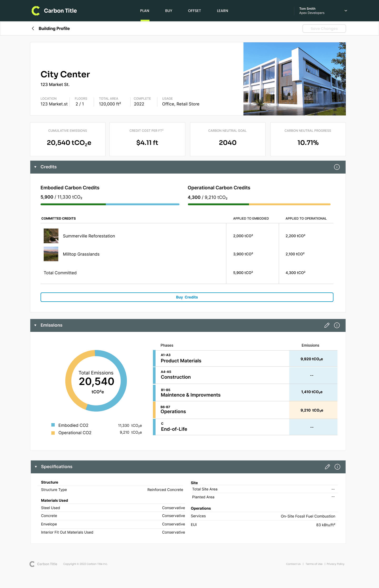The width and height of the screenshot is (379, 588).
Task: Select the Summerville Reforestation credit name
Action: click(89, 236)
